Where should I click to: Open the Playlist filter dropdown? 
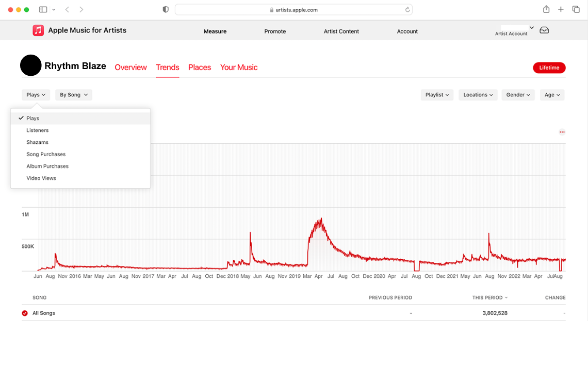437,95
